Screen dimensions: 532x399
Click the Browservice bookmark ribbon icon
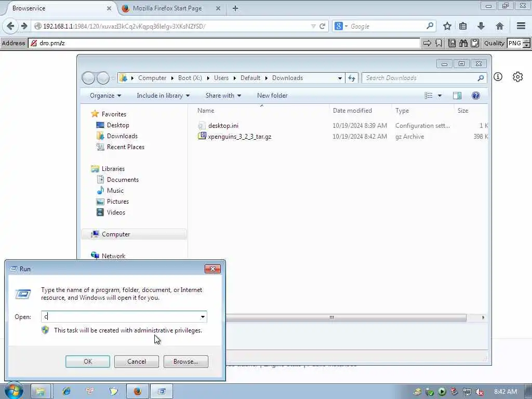[x=438, y=43]
